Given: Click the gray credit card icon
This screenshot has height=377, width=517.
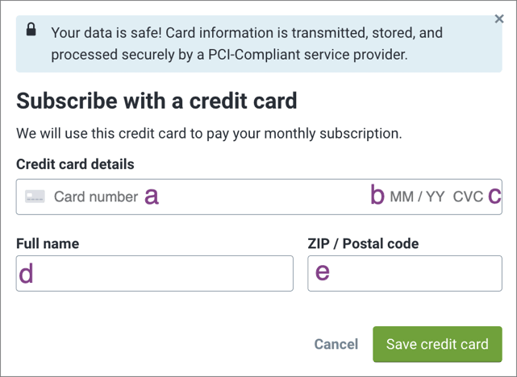Looking at the screenshot, I should 35,196.
